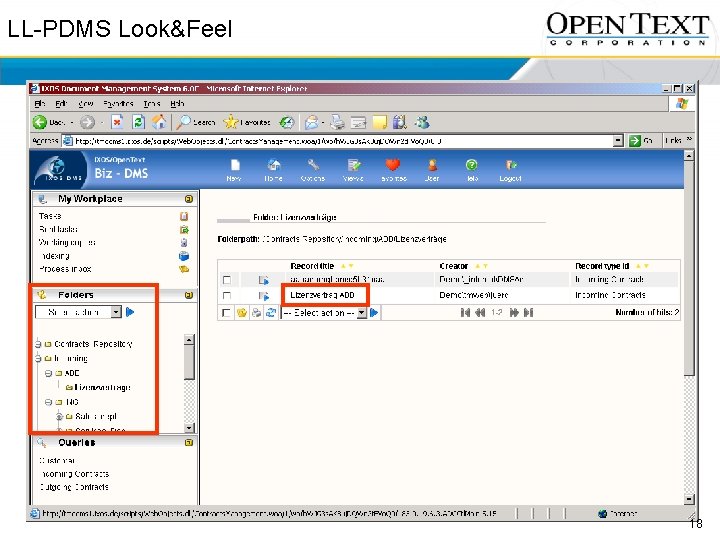Open the address bar history dropdown
The width and height of the screenshot is (720, 540).
click(x=618, y=141)
